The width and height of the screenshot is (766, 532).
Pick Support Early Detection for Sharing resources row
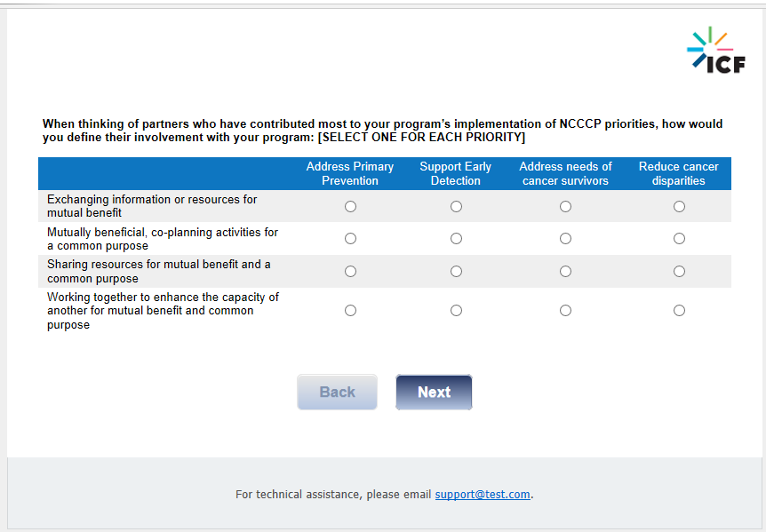pos(456,272)
